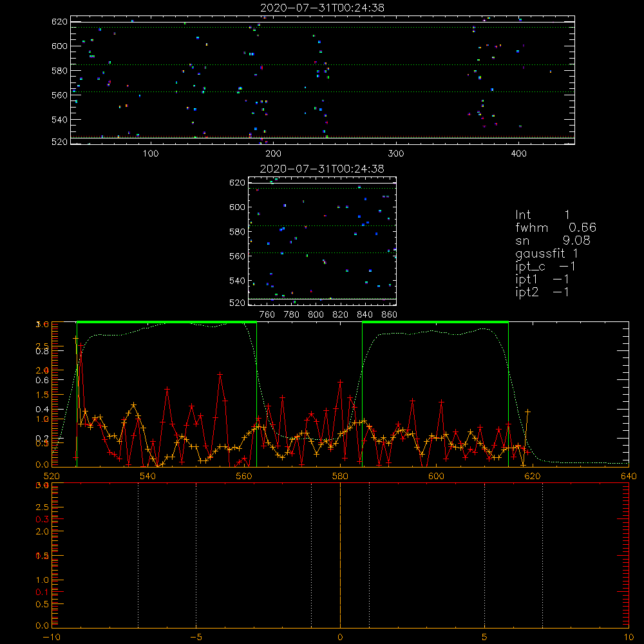Click the 10 label on the bottom plot x-axis
644x644 pixels.
pos(629,637)
